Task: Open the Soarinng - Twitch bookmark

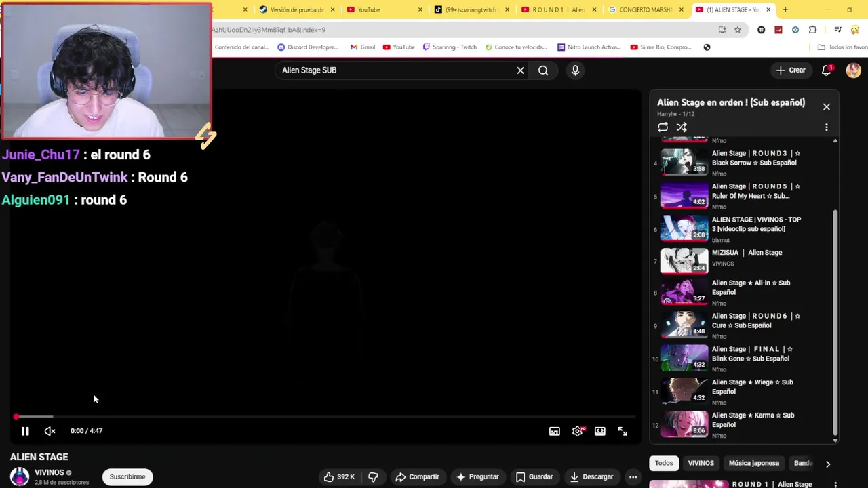Action: (450, 47)
